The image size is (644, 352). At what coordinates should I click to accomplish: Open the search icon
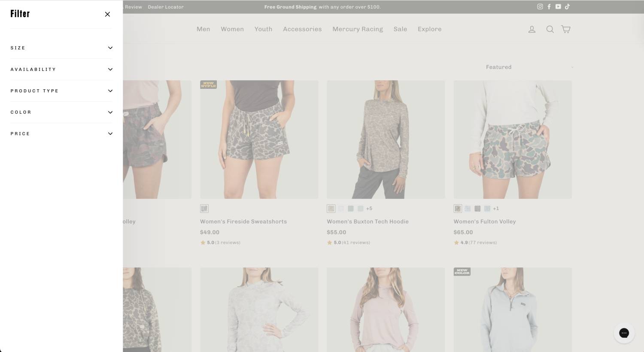tap(550, 29)
